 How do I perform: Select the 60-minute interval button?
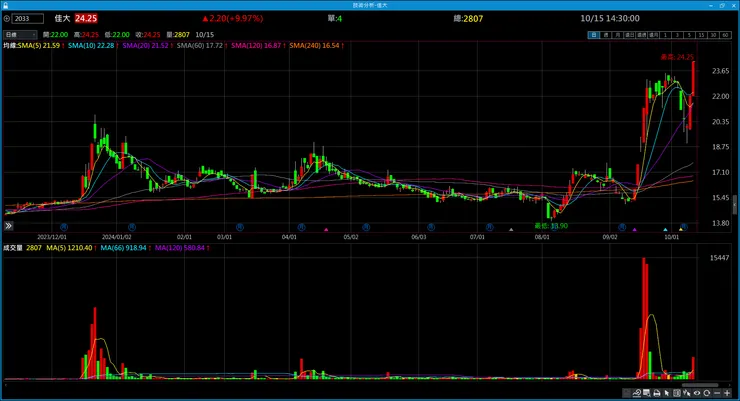[x=725, y=35]
